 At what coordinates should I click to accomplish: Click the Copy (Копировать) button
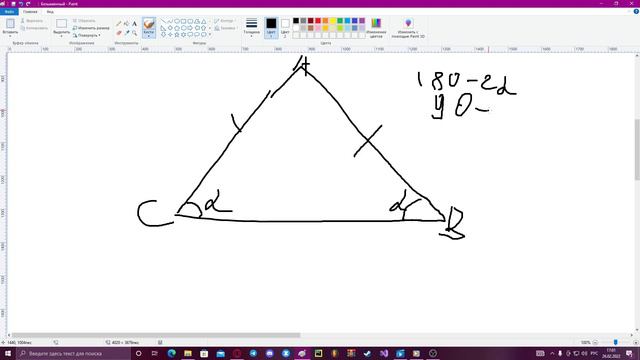34,28
